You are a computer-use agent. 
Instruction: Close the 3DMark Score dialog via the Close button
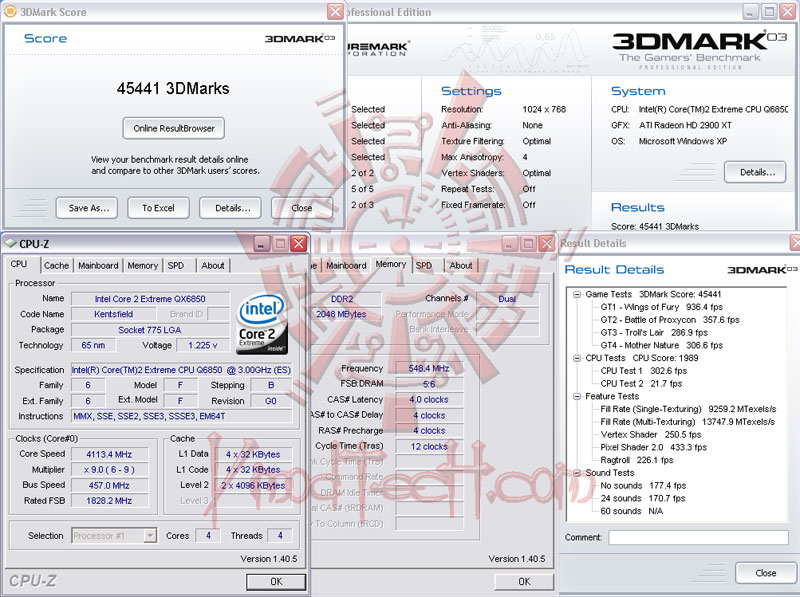tap(302, 208)
